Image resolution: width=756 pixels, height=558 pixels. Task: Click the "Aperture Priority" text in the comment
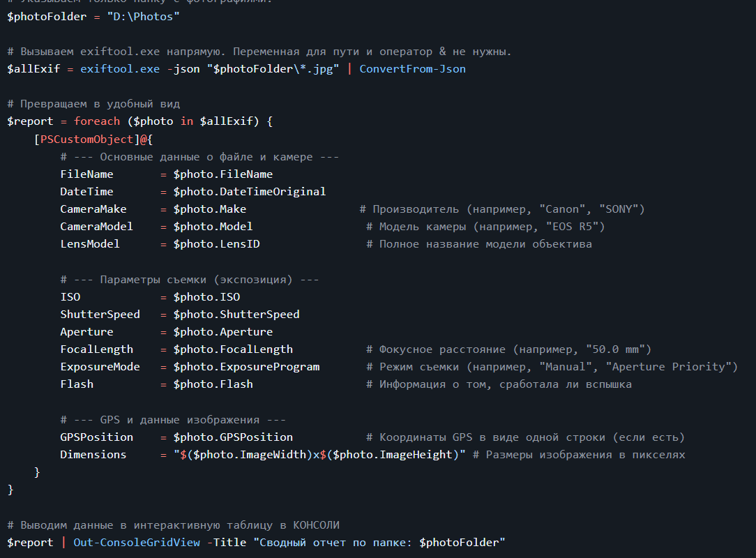672,367
